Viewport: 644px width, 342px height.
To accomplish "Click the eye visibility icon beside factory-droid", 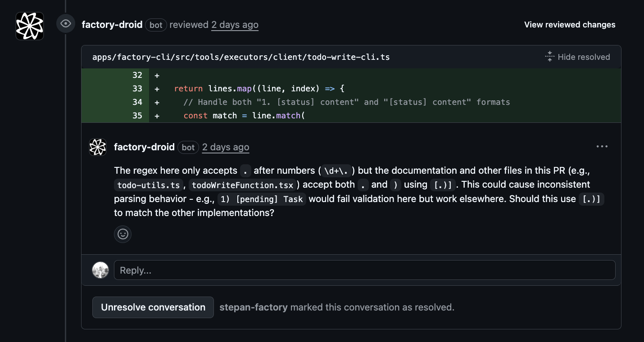I will (x=65, y=23).
